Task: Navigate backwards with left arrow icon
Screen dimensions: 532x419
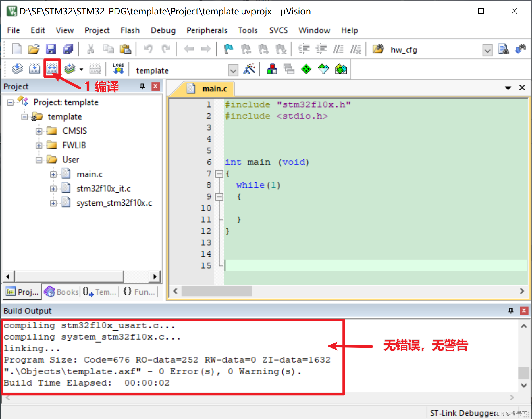Action: [189, 49]
